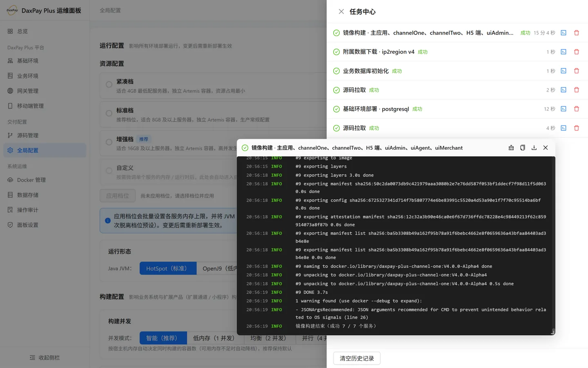Set build mode to 智能（推荐）

click(x=163, y=338)
